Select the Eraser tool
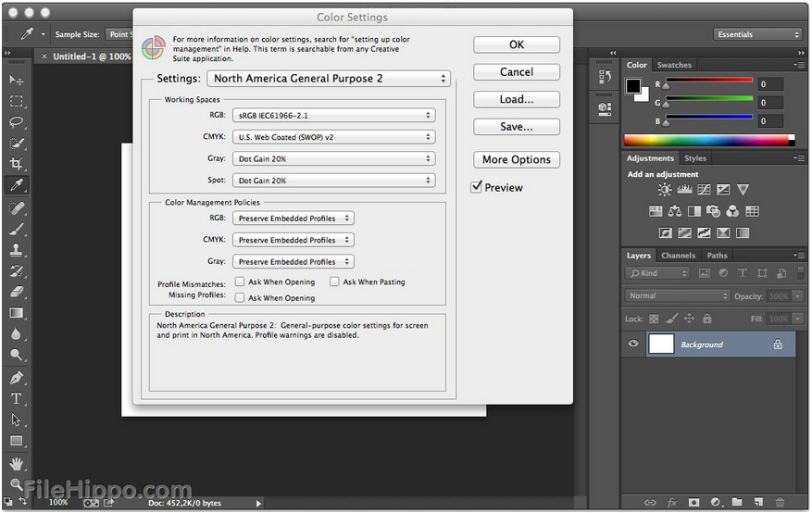 [x=16, y=292]
